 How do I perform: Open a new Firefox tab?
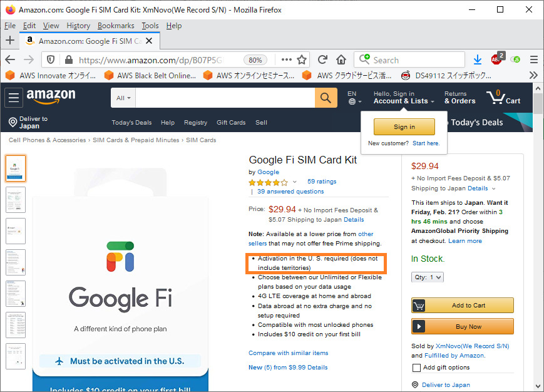[x=10, y=41]
